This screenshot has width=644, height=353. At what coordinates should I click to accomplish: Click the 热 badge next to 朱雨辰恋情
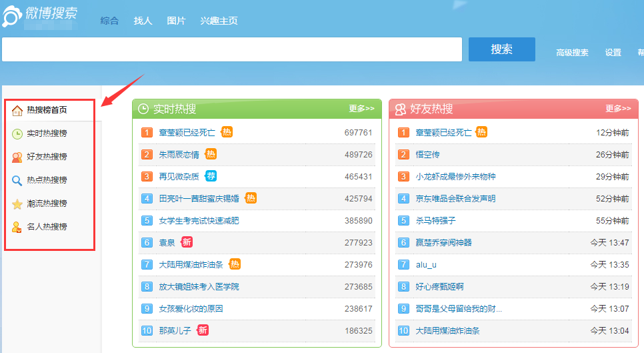pyautogui.click(x=211, y=154)
